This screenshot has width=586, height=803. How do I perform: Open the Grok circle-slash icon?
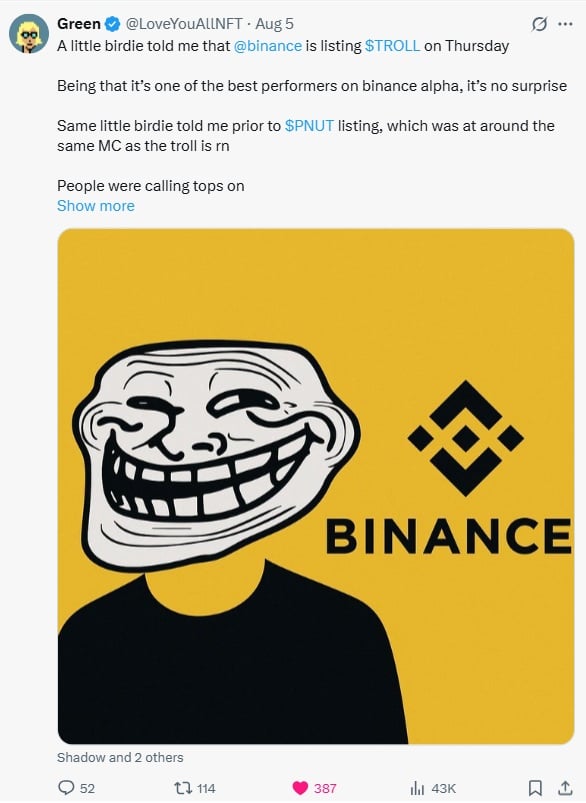click(539, 24)
